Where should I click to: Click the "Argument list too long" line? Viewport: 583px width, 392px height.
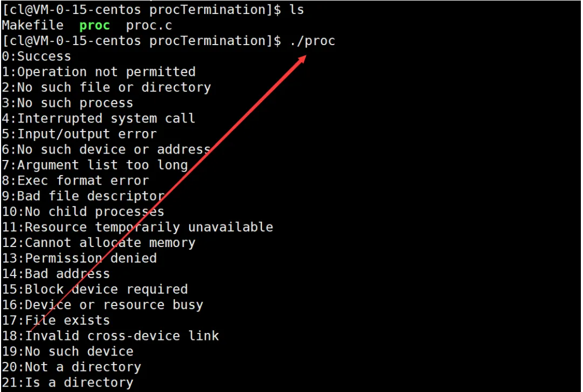point(95,165)
